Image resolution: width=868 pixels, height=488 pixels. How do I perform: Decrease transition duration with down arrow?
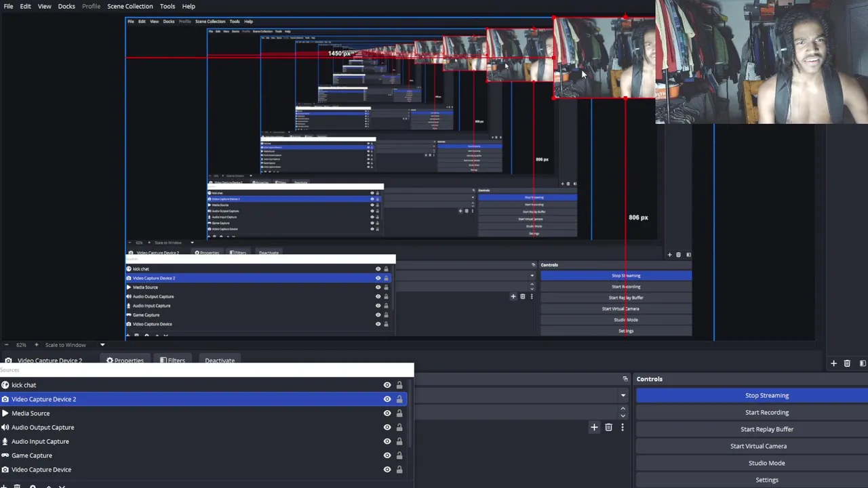[x=623, y=415]
